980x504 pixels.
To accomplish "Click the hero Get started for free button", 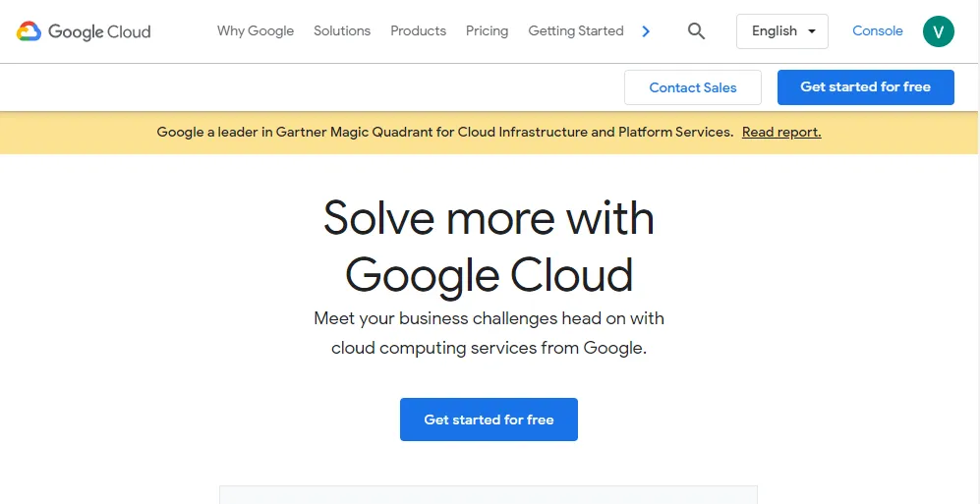I will click(x=489, y=420).
